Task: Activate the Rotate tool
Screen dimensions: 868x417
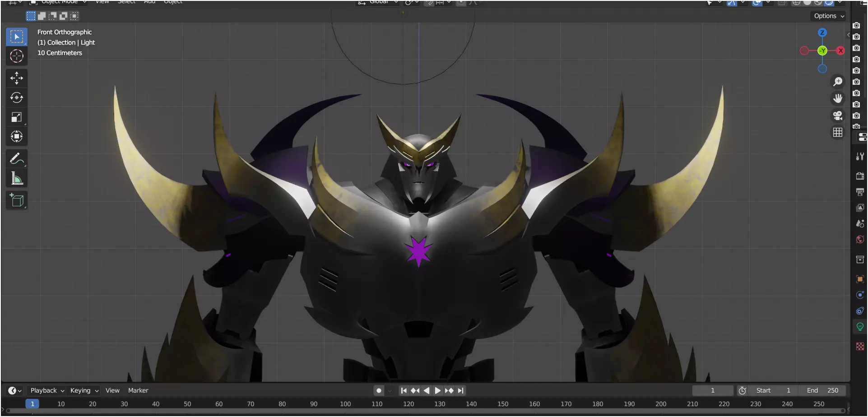Action: (x=17, y=97)
